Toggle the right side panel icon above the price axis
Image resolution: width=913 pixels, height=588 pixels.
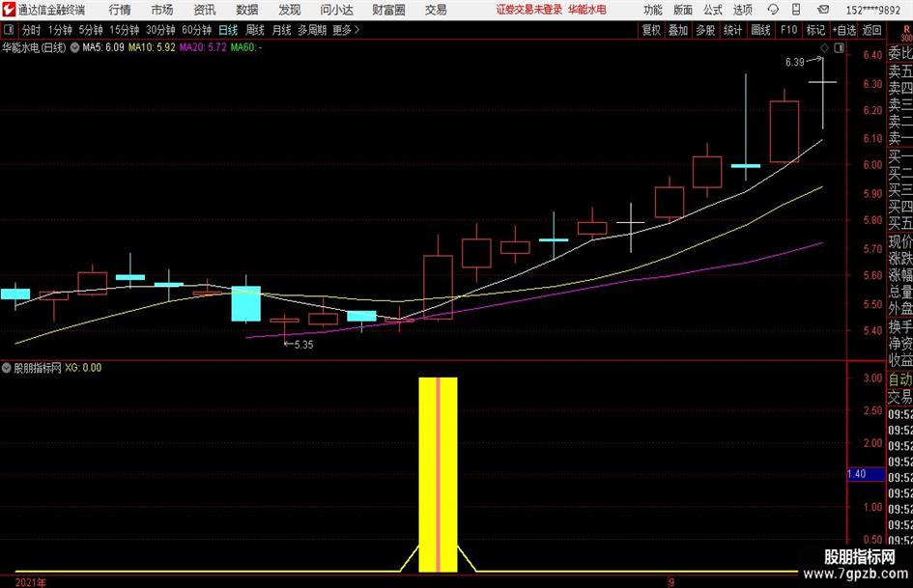point(839,47)
